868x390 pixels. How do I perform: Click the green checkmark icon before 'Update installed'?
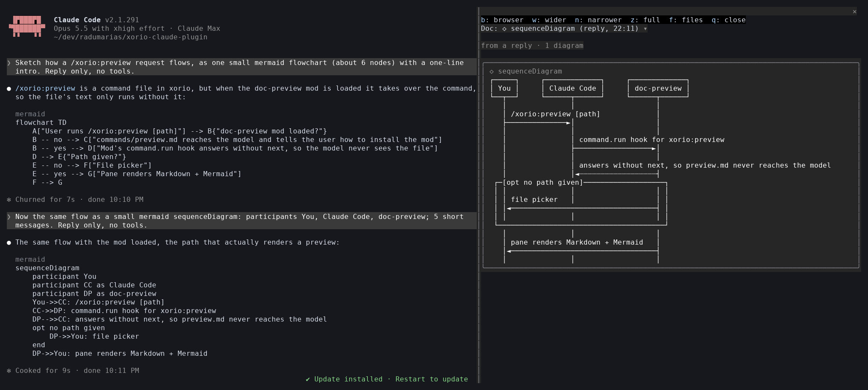point(308,379)
